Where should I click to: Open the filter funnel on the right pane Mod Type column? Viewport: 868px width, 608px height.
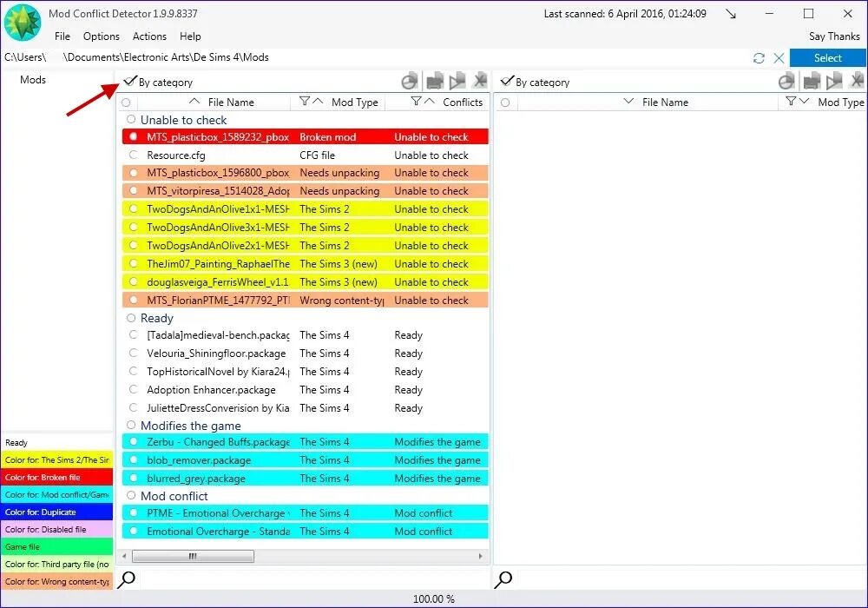[791, 102]
